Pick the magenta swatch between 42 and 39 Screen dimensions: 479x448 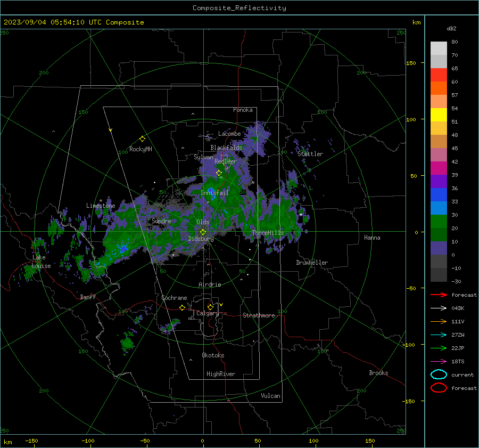439,168
